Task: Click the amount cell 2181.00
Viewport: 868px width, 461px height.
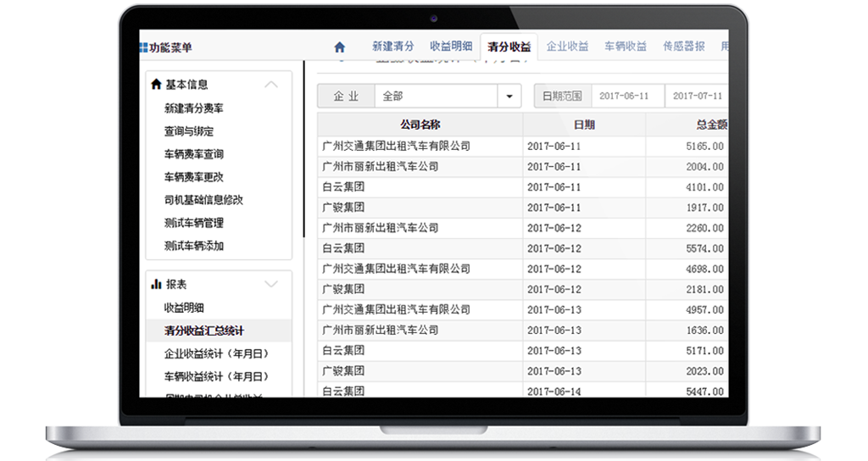Action: click(704, 290)
